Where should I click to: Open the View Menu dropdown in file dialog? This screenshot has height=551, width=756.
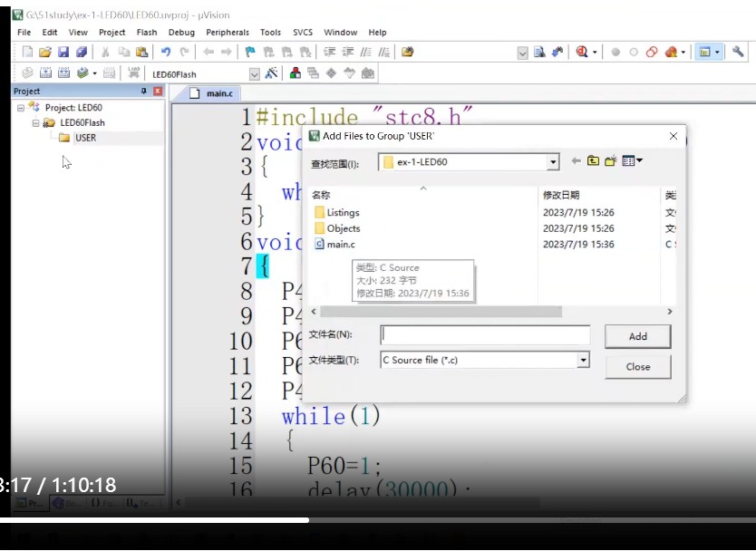point(632,161)
